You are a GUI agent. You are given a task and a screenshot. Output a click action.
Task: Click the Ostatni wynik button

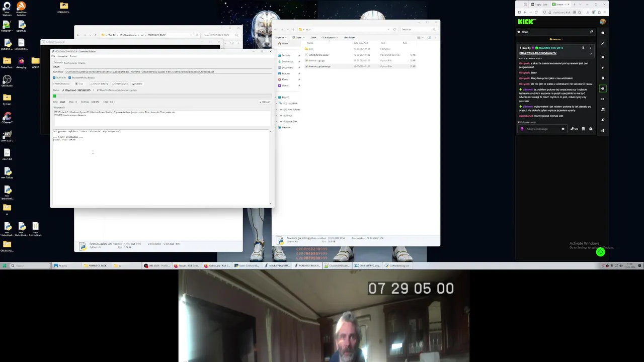point(120,84)
